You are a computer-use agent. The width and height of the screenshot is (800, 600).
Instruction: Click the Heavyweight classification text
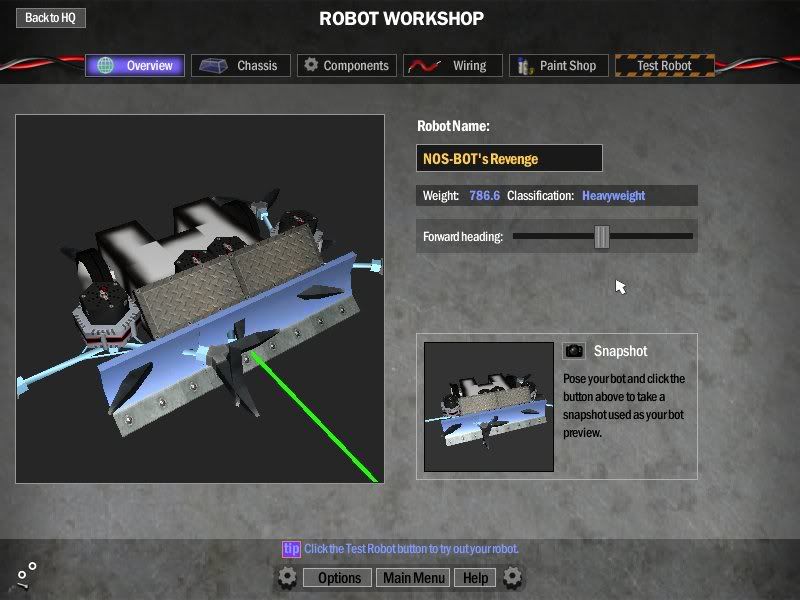pyautogui.click(x=614, y=196)
